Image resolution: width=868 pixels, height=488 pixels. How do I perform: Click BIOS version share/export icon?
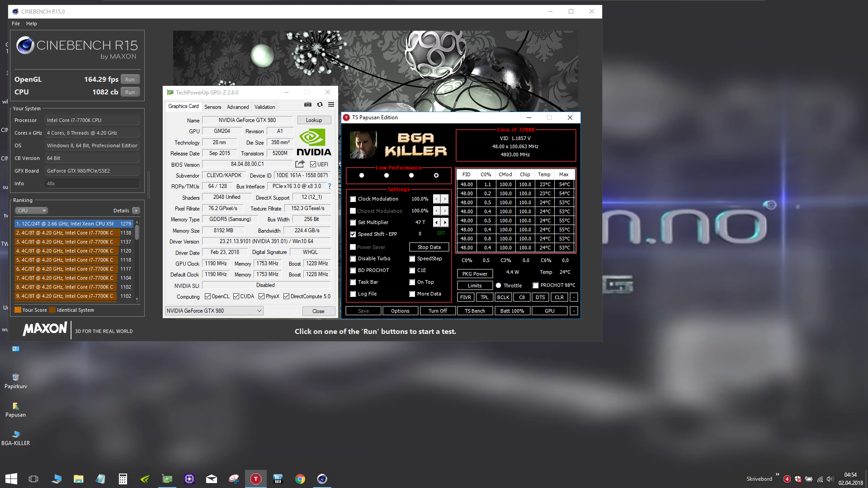300,164
